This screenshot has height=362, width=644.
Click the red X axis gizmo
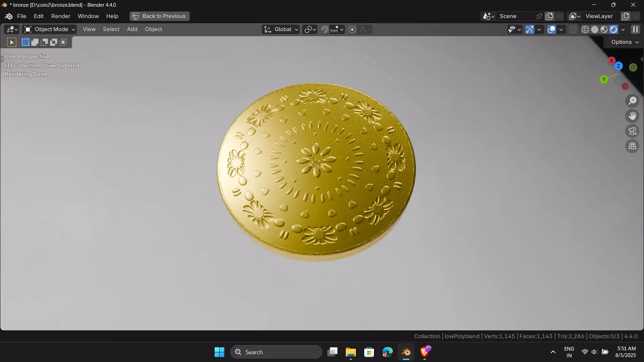click(611, 61)
